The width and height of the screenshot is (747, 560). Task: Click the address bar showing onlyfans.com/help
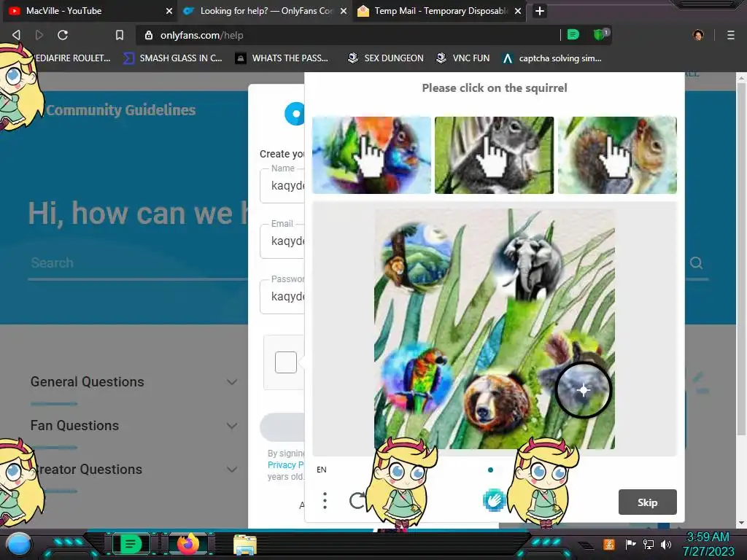click(348, 35)
